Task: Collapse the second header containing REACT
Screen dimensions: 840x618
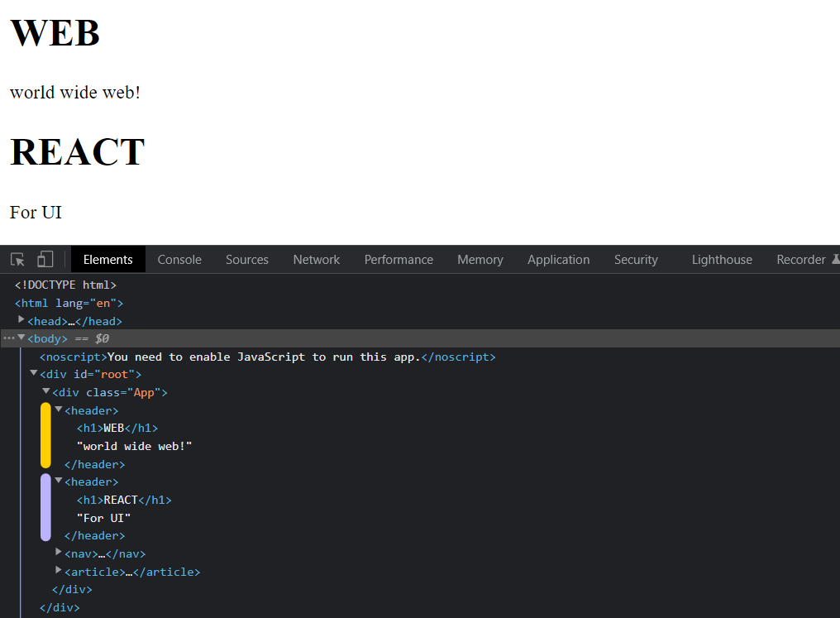Action: pyautogui.click(x=59, y=480)
